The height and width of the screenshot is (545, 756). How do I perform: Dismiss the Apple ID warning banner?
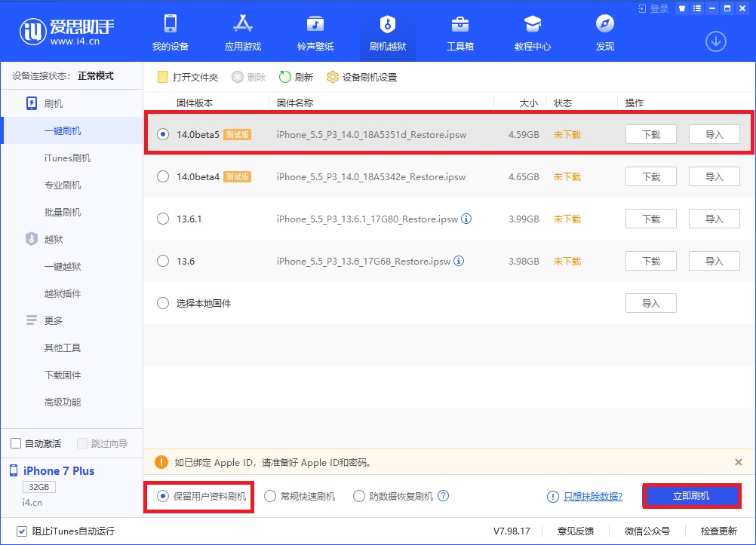point(738,462)
